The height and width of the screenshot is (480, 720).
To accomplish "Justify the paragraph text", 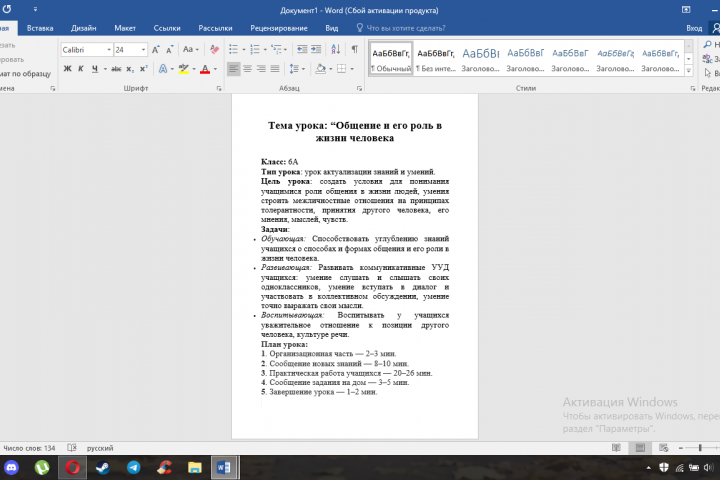I will click(x=275, y=69).
